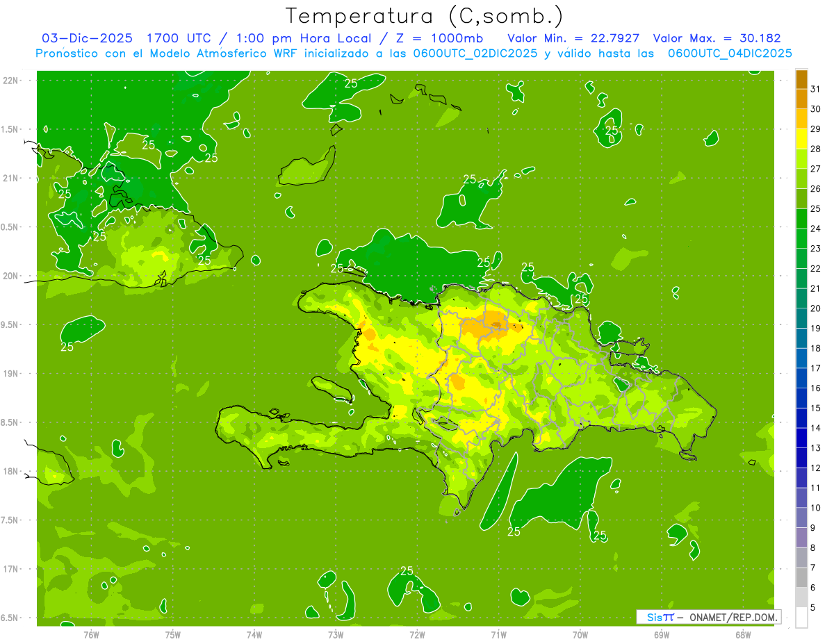Screen dimensions: 834x644
Task: Click the legend swatch between 24 and 25
Action: [801, 219]
